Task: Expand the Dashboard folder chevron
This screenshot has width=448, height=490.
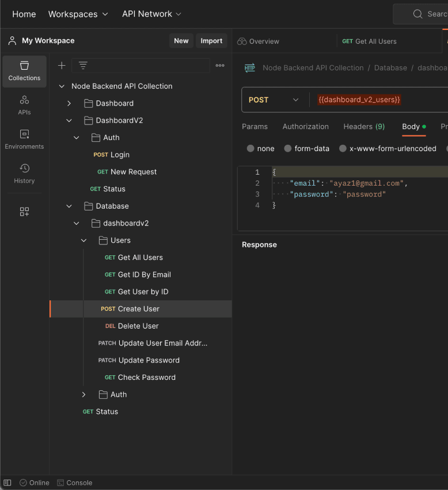Action: coord(69,103)
